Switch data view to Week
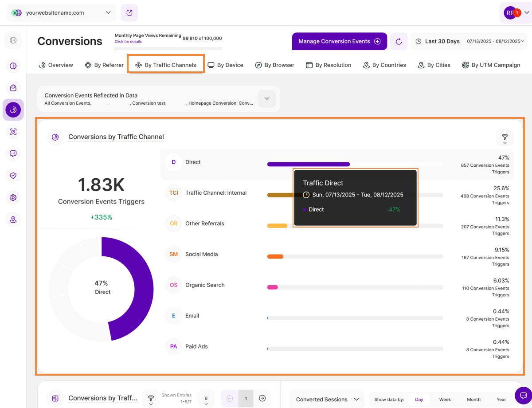Screen dimensions: 532x408 click(x=445, y=400)
